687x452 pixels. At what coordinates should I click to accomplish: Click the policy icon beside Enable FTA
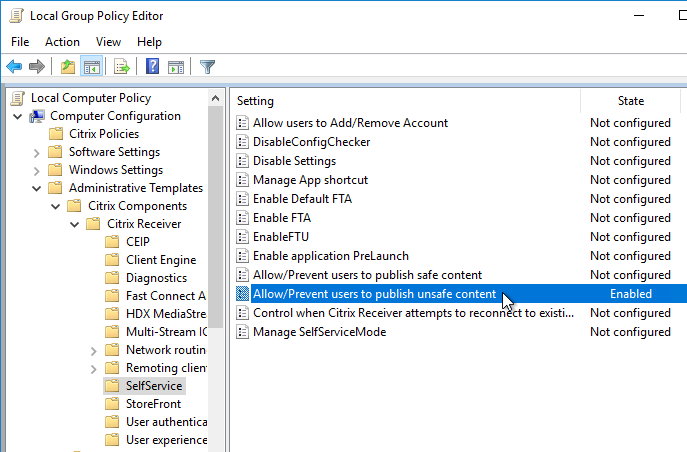coord(242,218)
